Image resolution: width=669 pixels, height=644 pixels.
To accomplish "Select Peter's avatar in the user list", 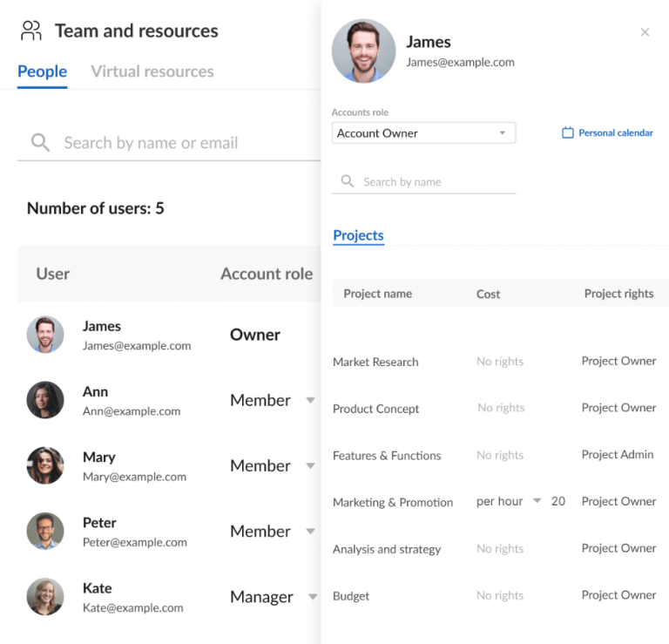I will tap(45, 531).
